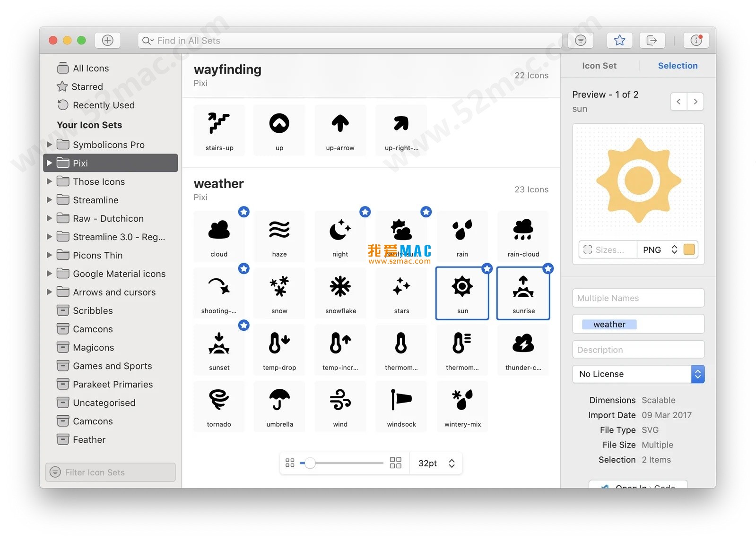The height and width of the screenshot is (541, 756).
Task: Click the star favorites toolbar button
Action: pyautogui.click(x=619, y=40)
